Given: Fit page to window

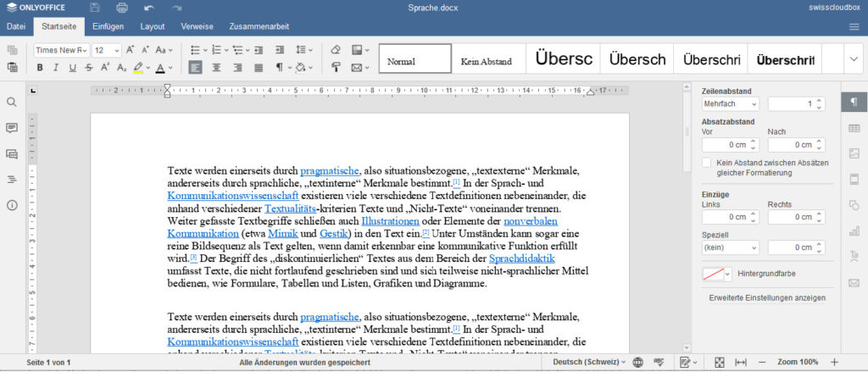Looking at the screenshot, I should pyautogui.click(x=719, y=362).
